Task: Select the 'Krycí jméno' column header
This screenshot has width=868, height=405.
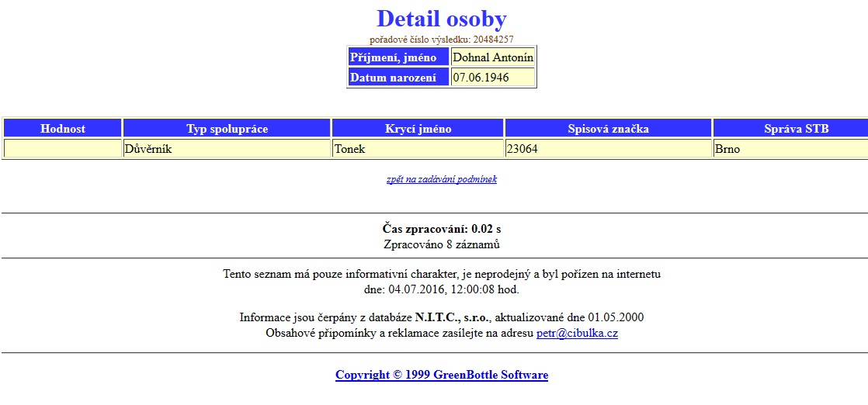Action: tap(418, 129)
